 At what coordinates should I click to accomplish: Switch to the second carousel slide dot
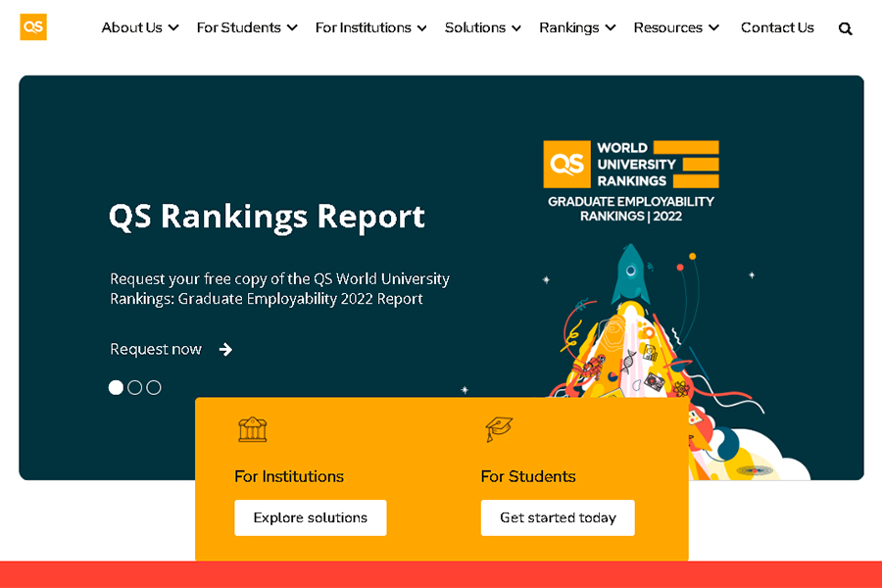(135, 388)
